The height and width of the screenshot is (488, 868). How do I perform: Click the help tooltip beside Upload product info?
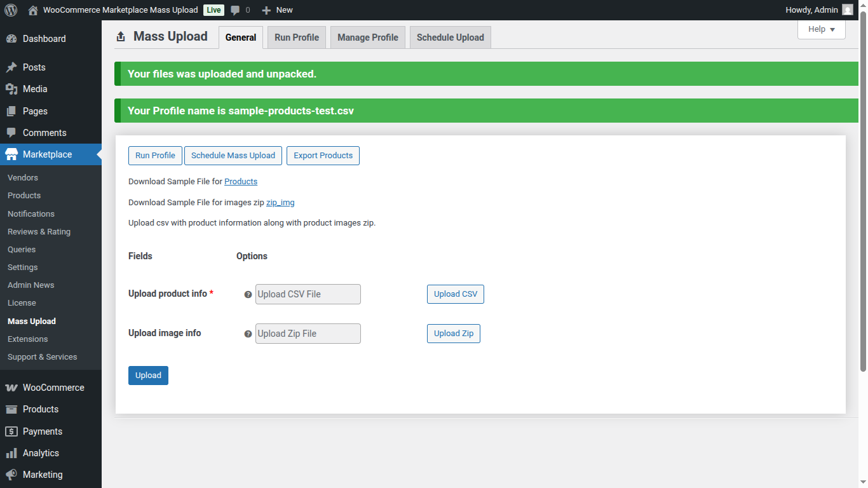pos(248,294)
